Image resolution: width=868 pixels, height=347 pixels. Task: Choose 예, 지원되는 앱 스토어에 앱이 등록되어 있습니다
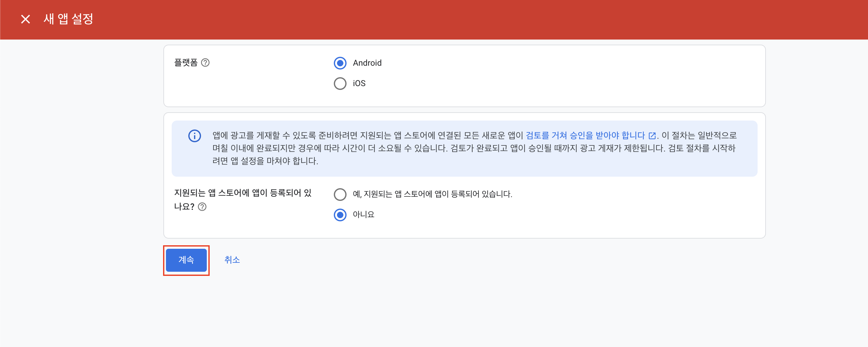tap(340, 194)
